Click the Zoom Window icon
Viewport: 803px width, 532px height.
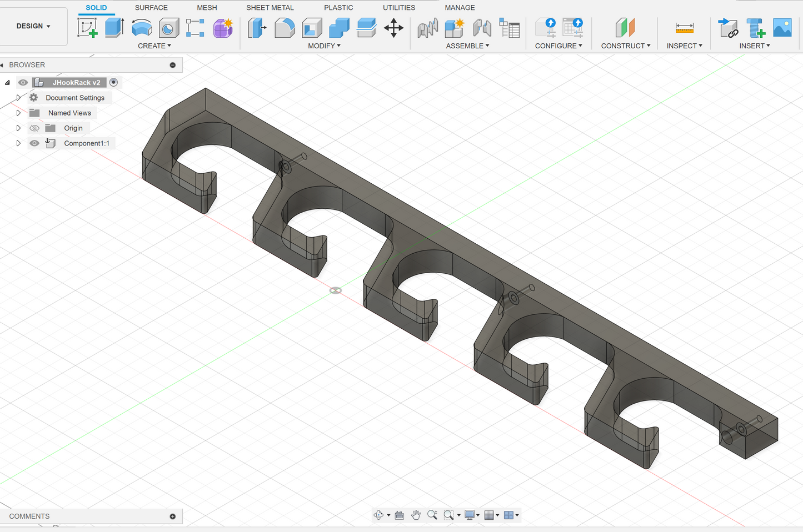click(x=448, y=515)
